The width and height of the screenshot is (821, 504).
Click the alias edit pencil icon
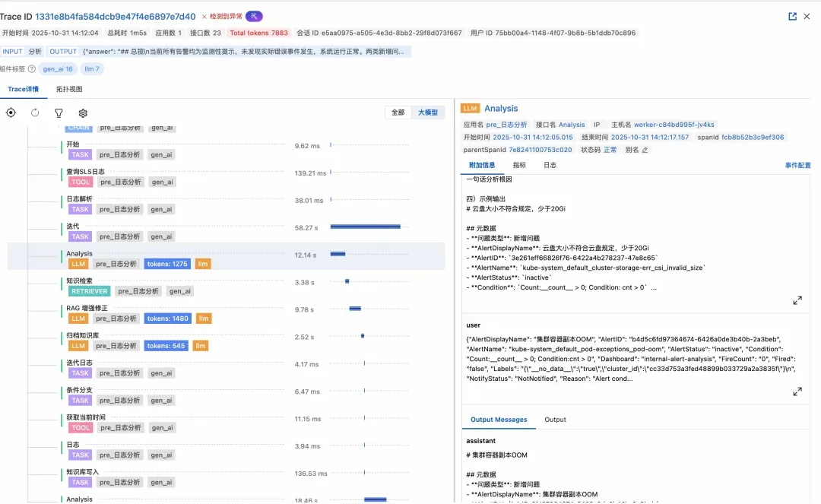[645, 151]
